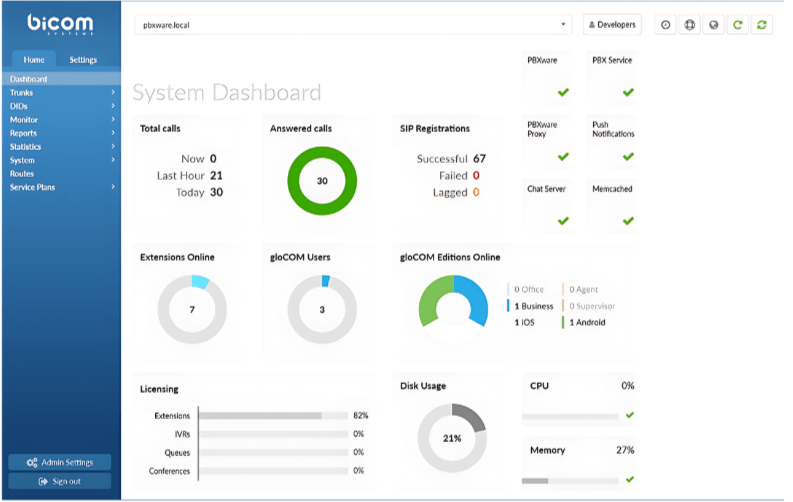Click the globe icon in top toolbar

pos(714,25)
